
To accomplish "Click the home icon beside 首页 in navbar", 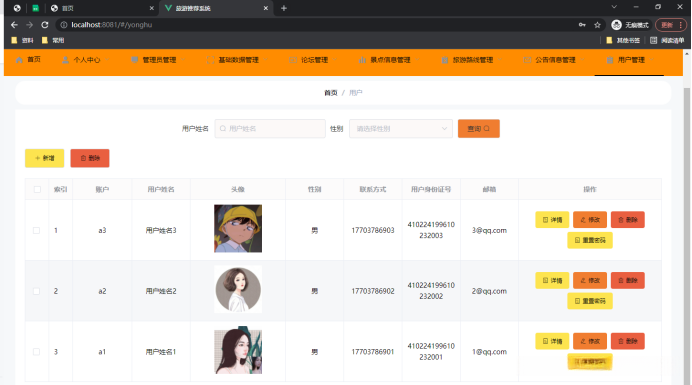I will point(19,60).
